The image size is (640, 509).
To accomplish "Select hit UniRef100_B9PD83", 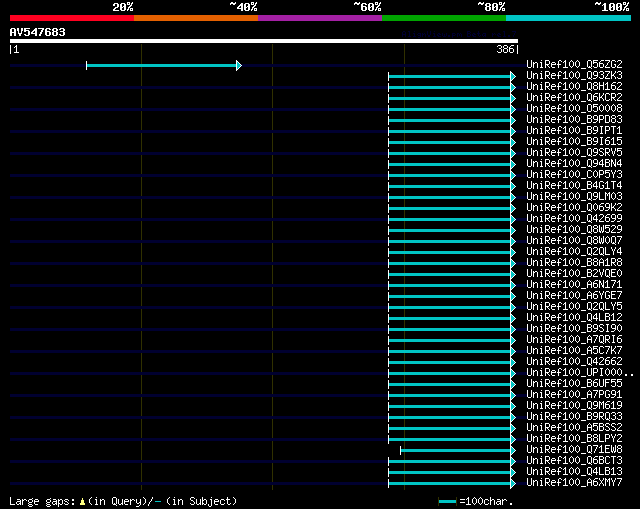I will (574, 120).
